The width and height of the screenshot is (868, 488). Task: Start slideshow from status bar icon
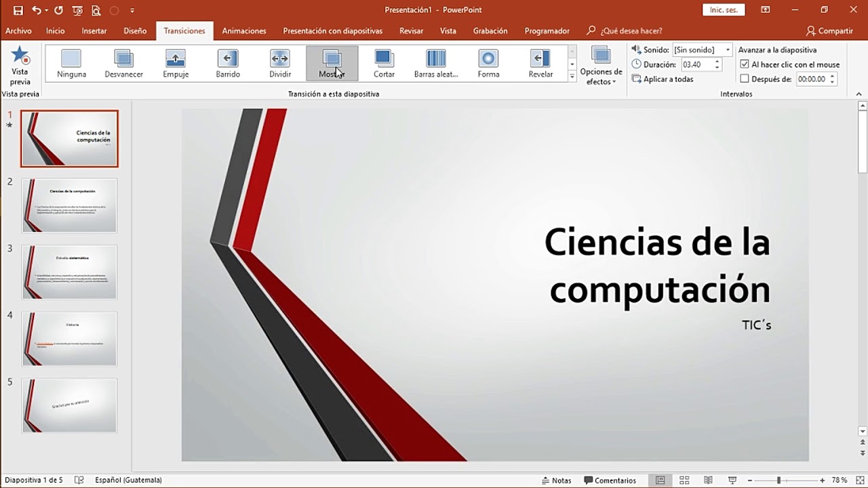[732, 480]
